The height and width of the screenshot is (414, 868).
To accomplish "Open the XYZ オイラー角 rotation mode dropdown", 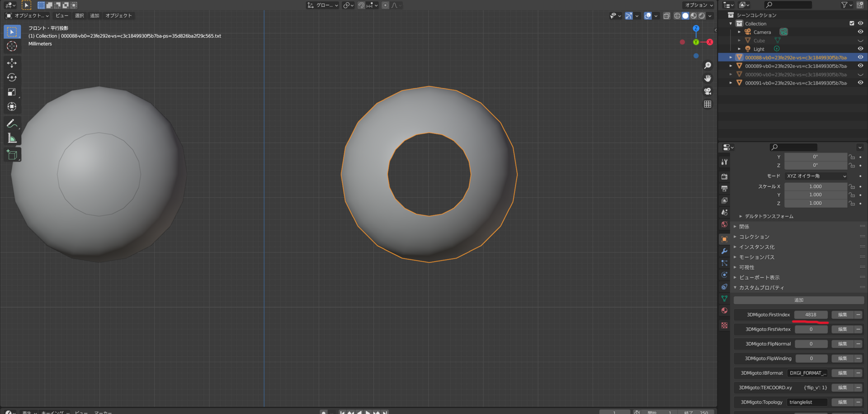I will 816,176.
